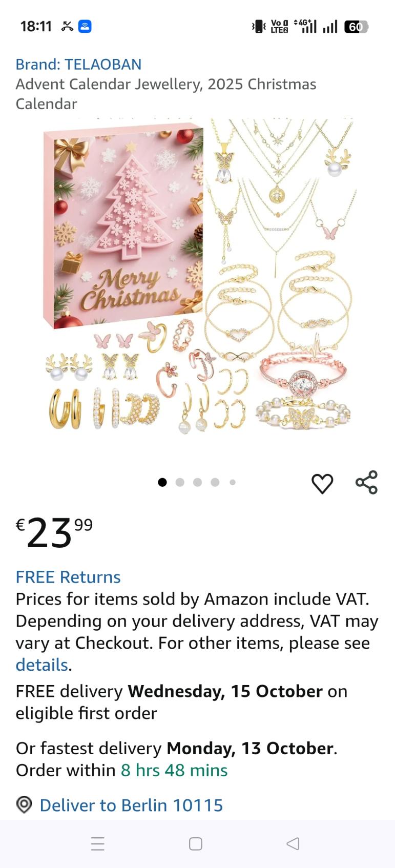Select the second image carousel dot
395x868 pixels.
coord(180,482)
